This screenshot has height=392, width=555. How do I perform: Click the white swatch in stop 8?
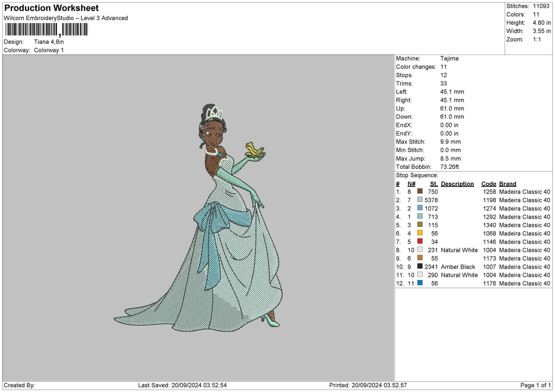point(420,250)
